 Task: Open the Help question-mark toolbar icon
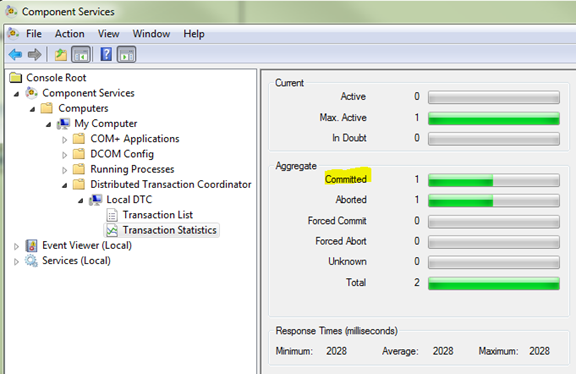click(106, 55)
